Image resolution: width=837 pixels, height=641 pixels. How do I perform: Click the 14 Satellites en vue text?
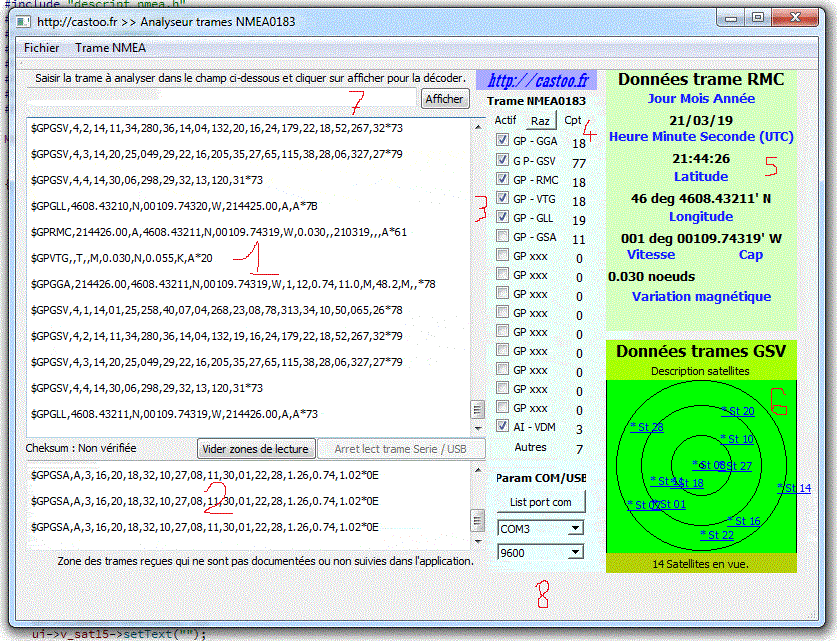[x=700, y=564]
